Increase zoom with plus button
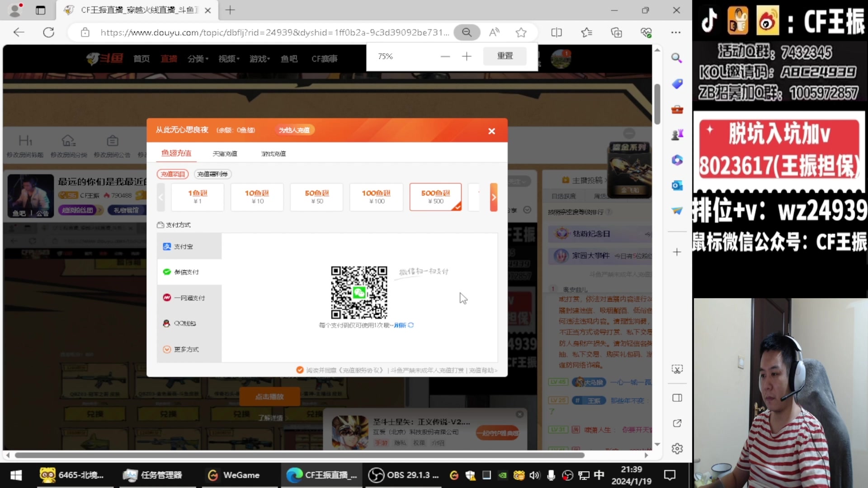The height and width of the screenshot is (488, 868). point(467,56)
